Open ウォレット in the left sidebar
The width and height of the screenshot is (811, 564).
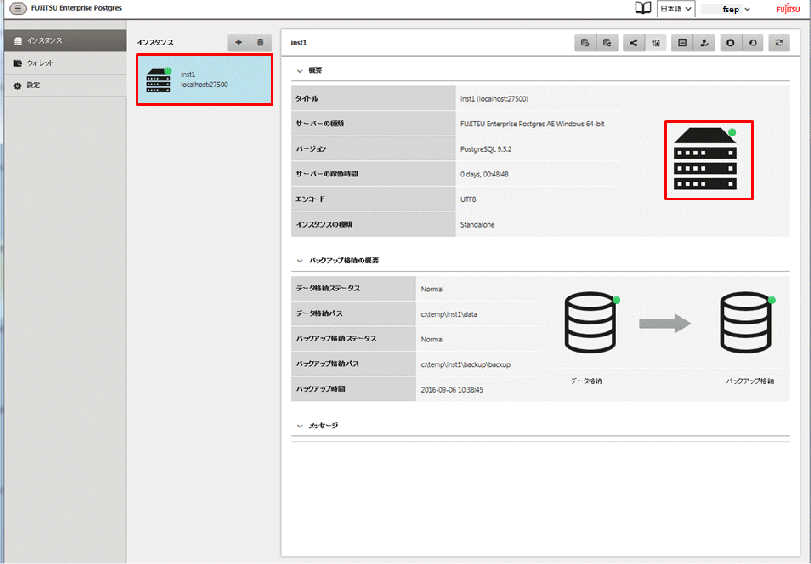tap(65, 63)
